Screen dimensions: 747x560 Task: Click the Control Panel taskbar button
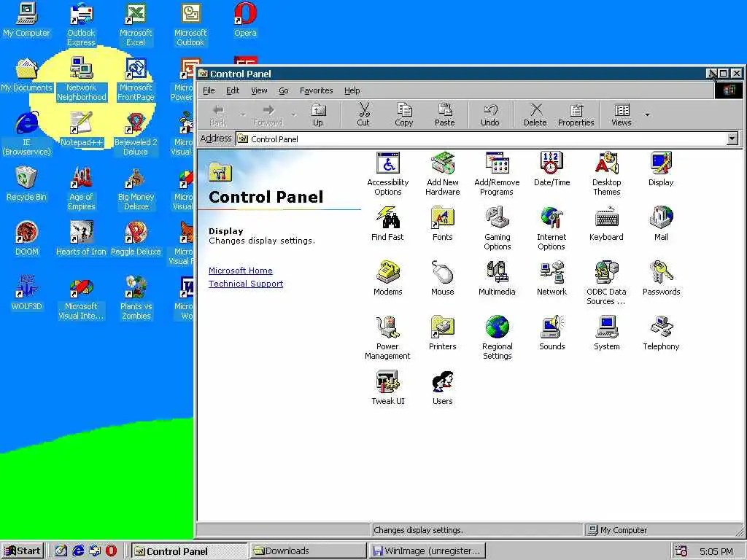[x=189, y=551]
